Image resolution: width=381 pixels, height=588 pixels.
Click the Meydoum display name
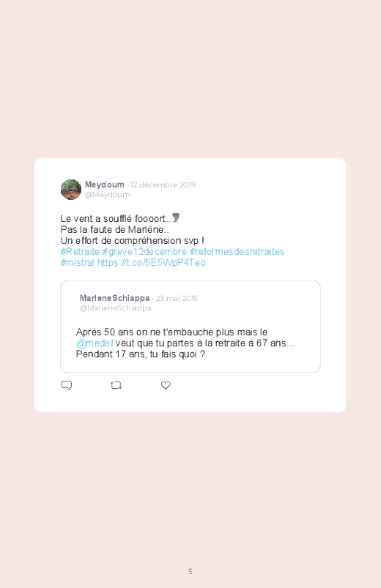(x=104, y=185)
